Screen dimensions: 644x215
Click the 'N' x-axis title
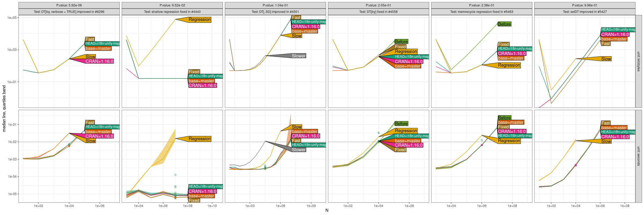point(327,210)
